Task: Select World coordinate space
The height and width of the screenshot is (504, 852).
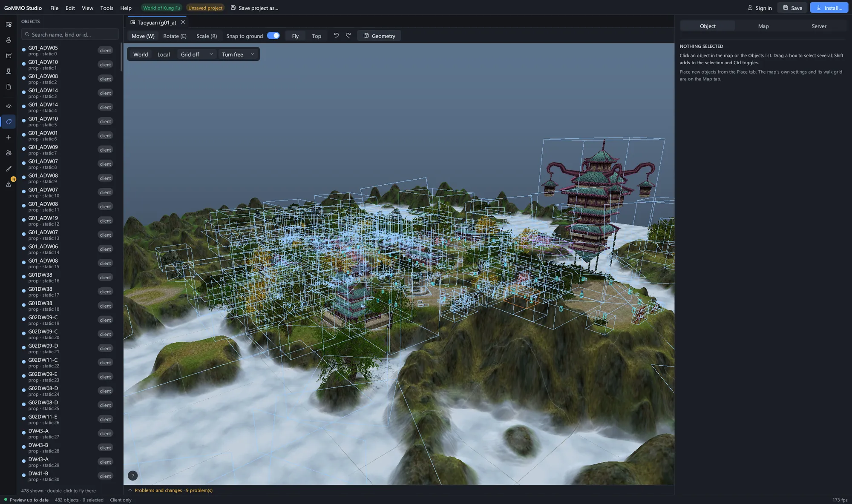Action: click(x=141, y=54)
